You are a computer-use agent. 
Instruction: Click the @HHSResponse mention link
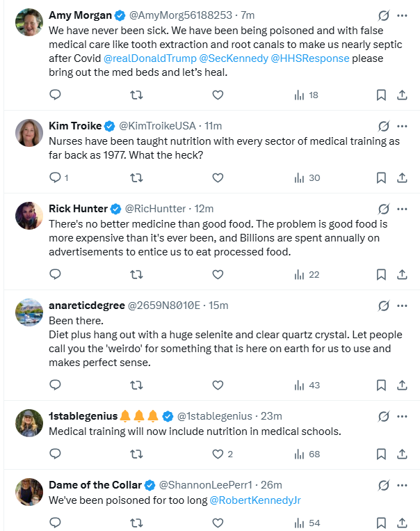point(310,58)
